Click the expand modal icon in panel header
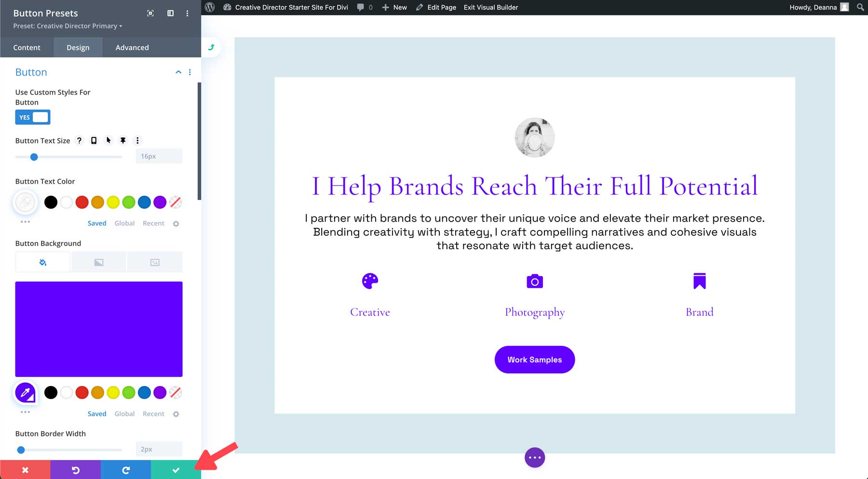Screen dimensions: 868x479 pyautogui.click(x=150, y=13)
